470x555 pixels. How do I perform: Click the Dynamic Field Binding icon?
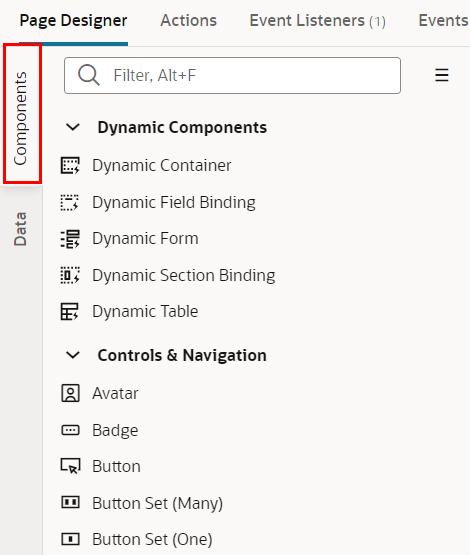pos(70,202)
